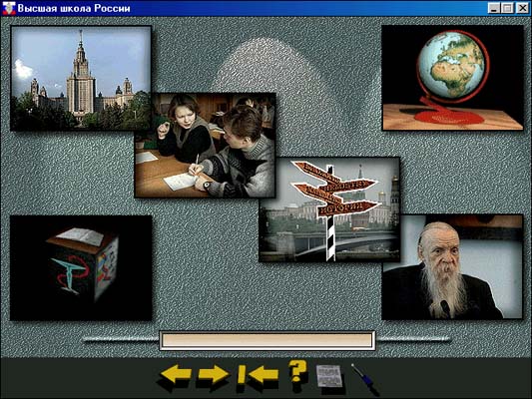The image size is (532, 399).
Task: Click the beige text bar
Action: [267, 340]
